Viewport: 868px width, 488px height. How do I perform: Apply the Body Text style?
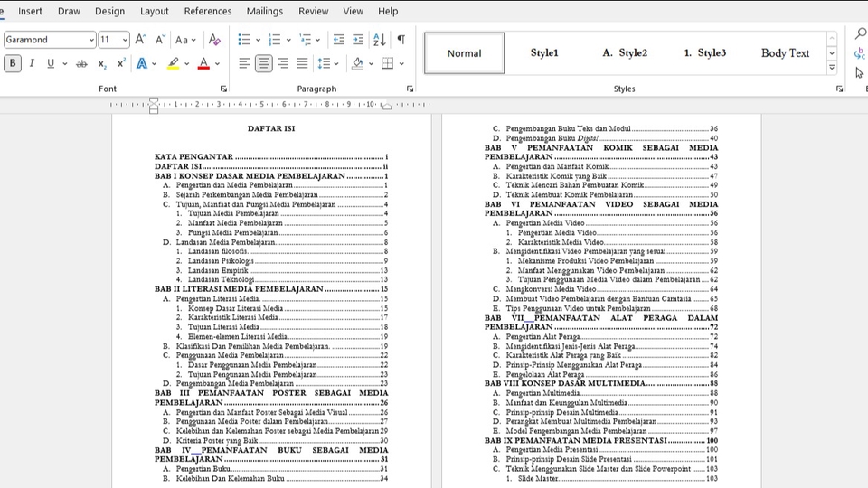(x=785, y=53)
